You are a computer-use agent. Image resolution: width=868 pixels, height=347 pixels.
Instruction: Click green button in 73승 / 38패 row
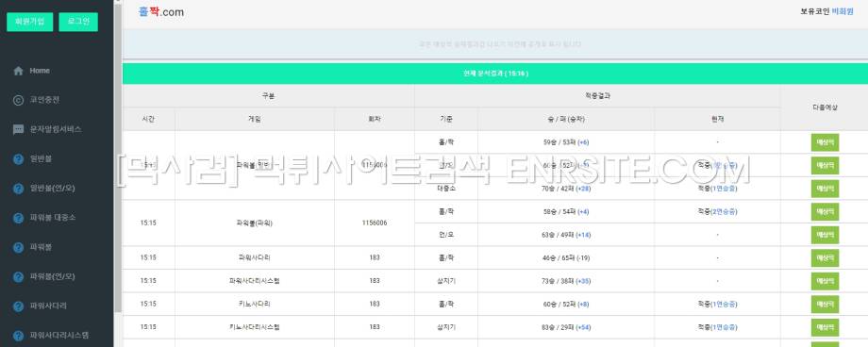(825, 281)
